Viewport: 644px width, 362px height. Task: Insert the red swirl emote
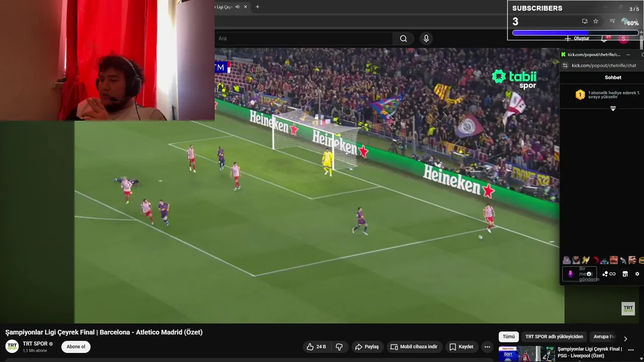point(595,260)
